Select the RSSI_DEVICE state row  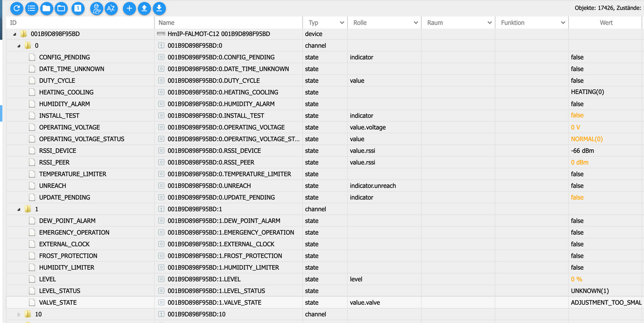pos(57,151)
